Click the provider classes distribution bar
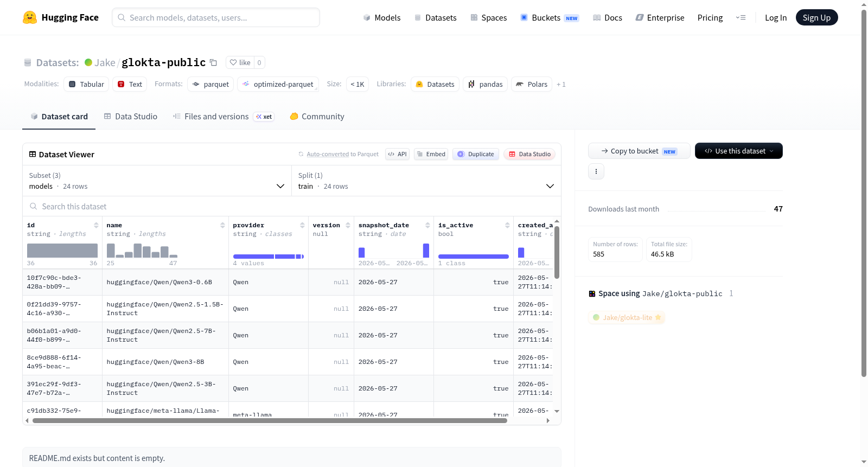The height and width of the screenshot is (467, 868). tap(269, 257)
